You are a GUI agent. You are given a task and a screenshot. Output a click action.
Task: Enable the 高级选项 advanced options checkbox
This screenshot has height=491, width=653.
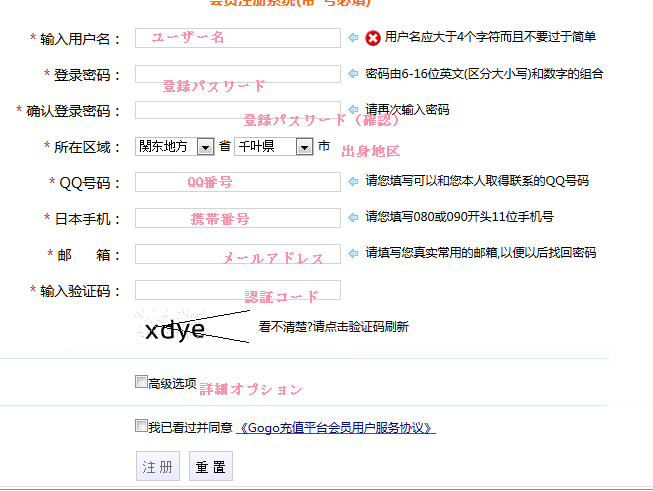[141, 382]
